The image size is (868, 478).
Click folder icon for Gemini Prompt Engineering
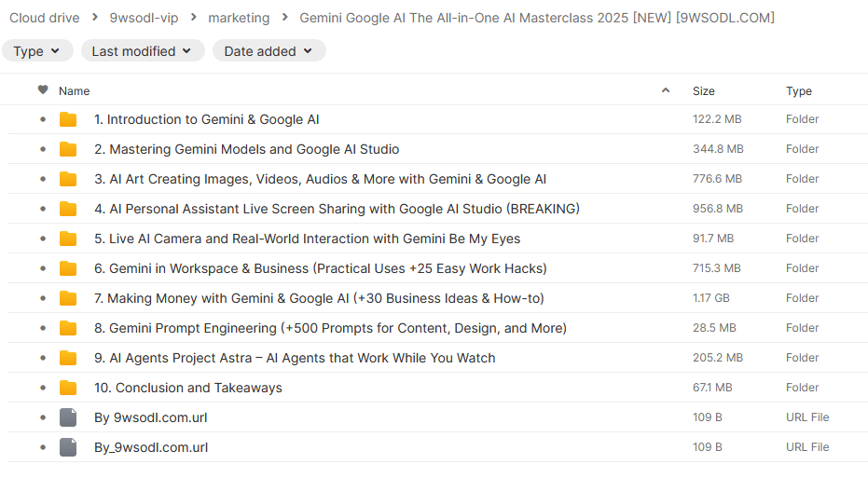[x=68, y=328]
